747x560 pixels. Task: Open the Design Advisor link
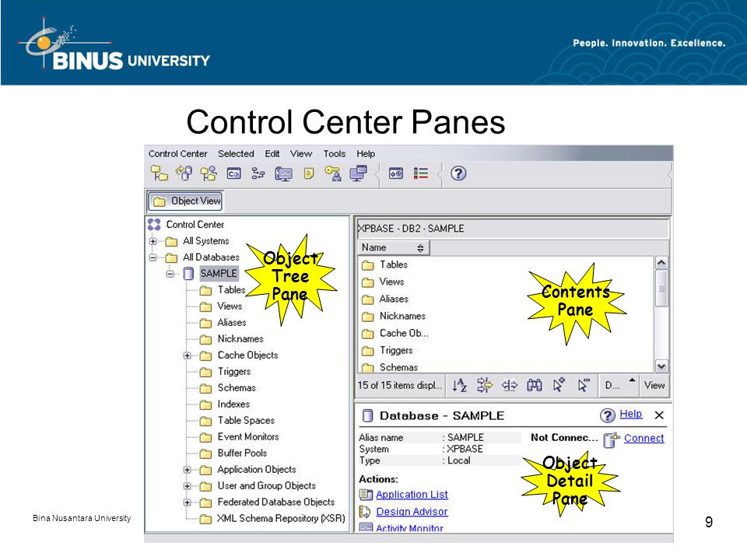[x=412, y=512]
